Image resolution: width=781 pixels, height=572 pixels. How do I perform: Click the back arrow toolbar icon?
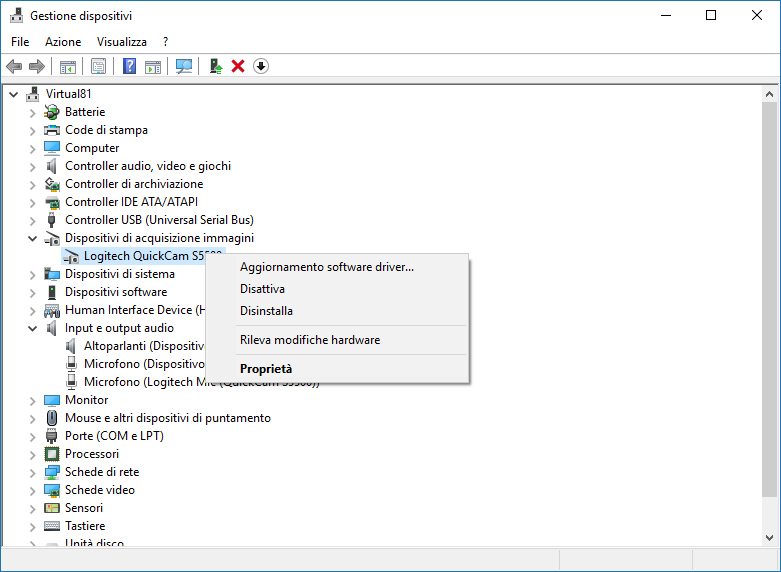pos(14,66)
